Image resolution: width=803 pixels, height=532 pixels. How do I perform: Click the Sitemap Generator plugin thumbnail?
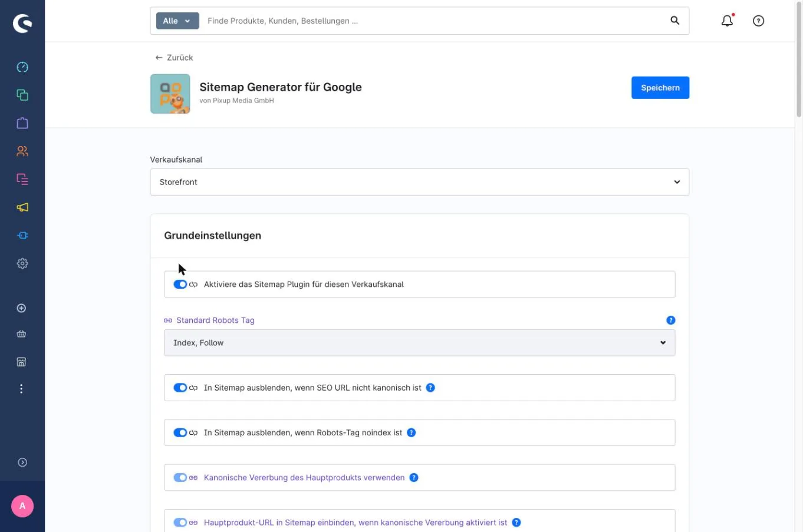point(170,94)
